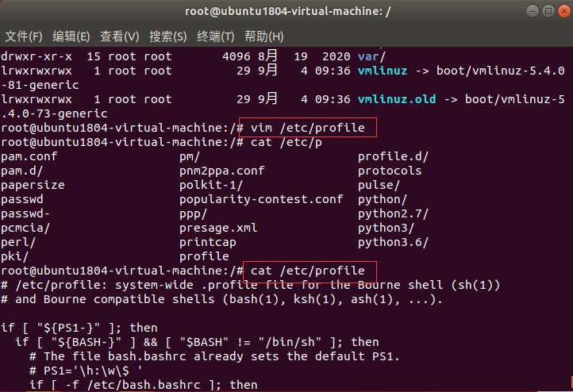Open the 帮助(H) menu
The image size is (573, 392).
[263, 37]
